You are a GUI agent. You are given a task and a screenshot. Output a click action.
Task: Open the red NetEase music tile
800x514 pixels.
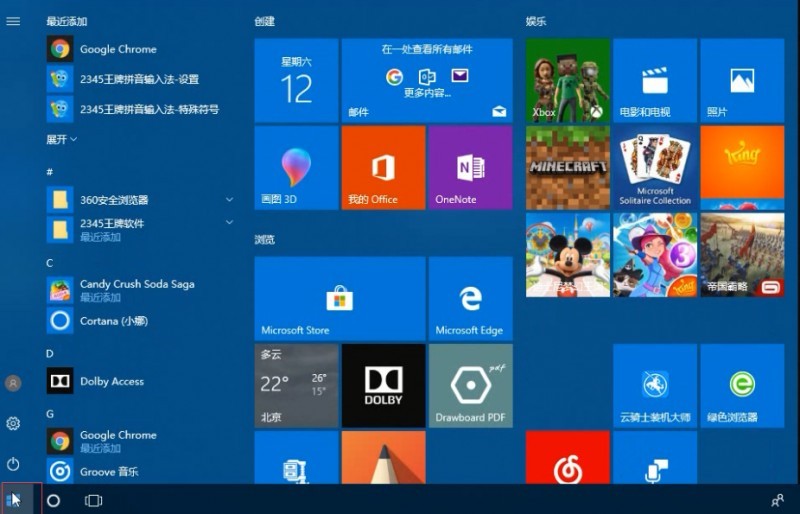568,457
